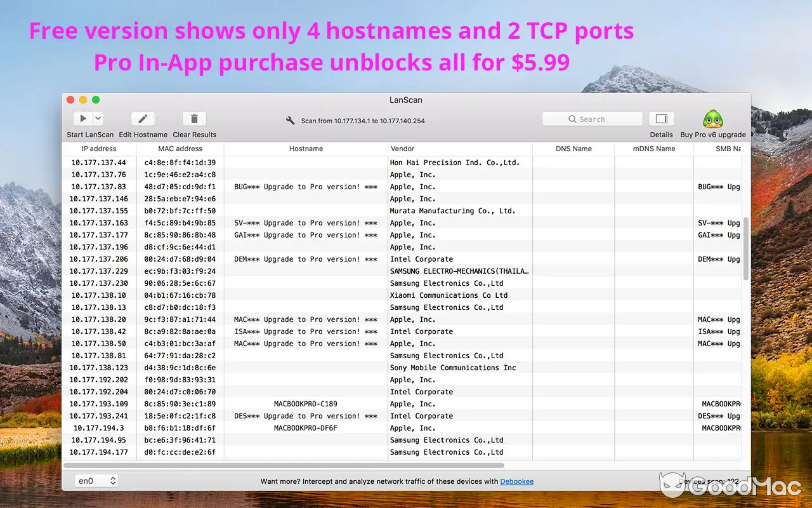Click inside the Search field
Viewport: 812px width, 508px height.
[x=593, y=119]
